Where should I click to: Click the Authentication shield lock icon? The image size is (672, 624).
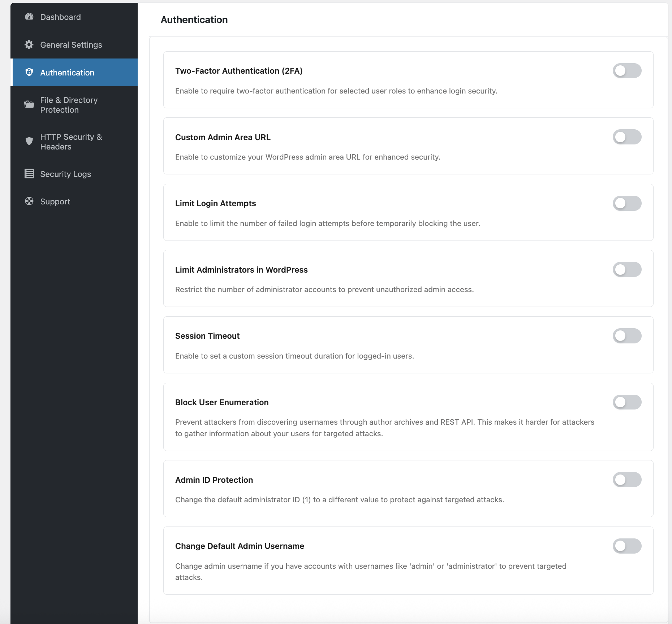(29, 72)
